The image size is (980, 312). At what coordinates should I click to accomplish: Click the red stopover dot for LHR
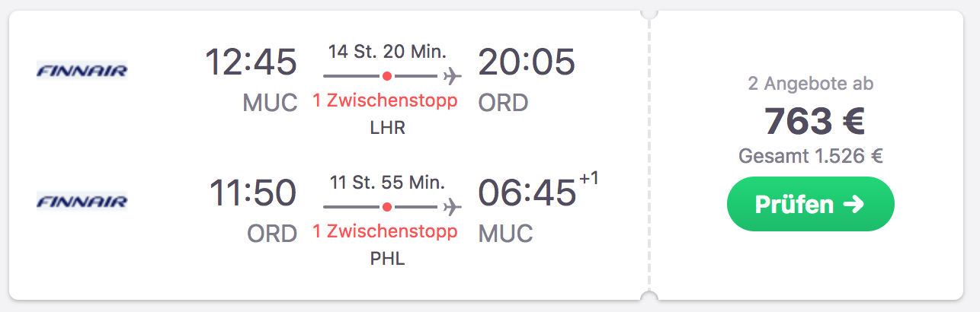click(387, 76)
